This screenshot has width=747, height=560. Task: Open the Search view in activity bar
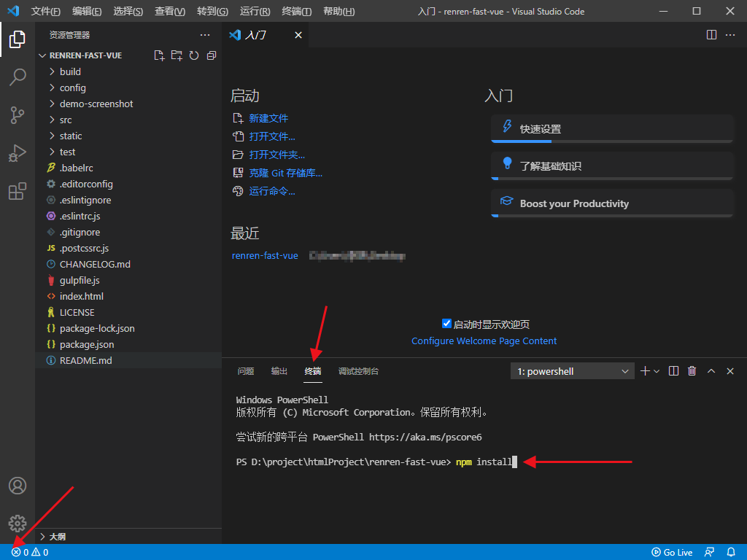coord(18,77)
